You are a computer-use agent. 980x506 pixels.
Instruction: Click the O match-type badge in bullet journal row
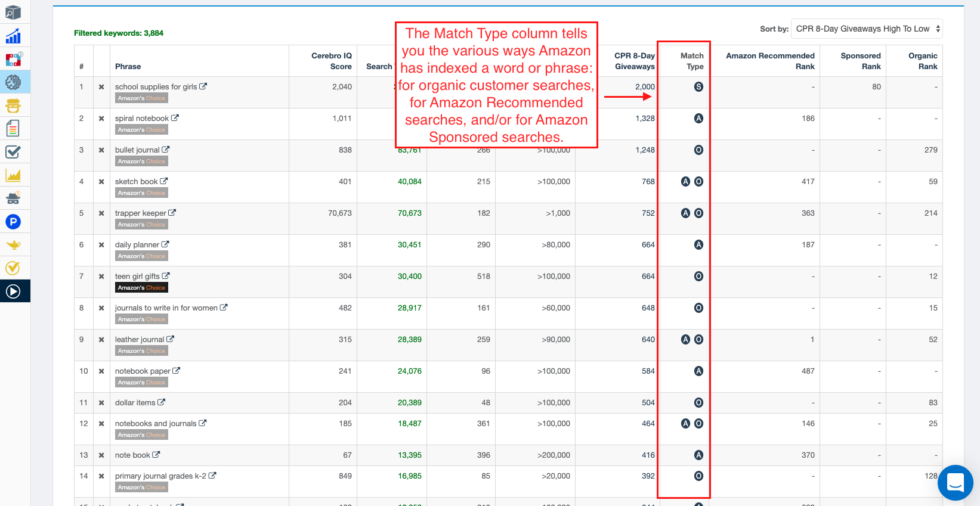(698, 150)
